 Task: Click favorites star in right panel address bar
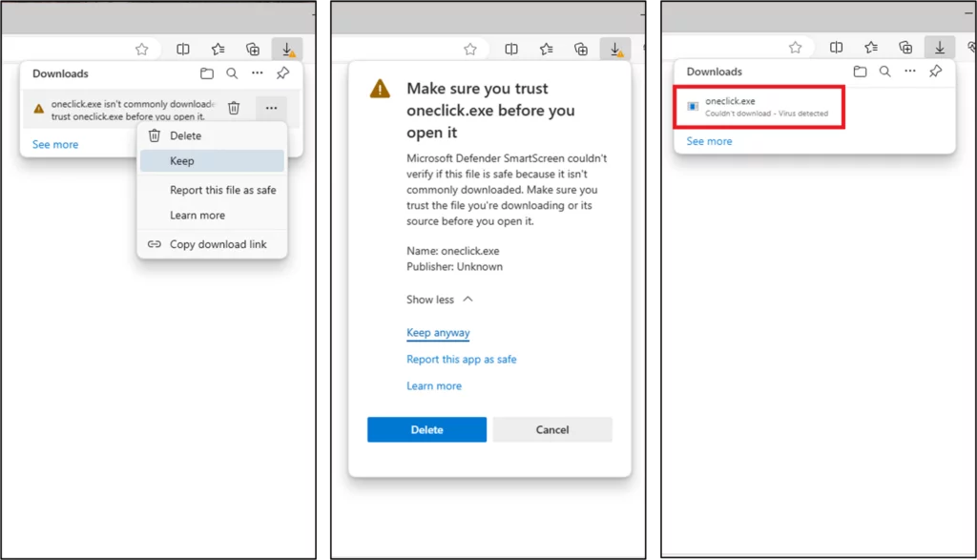point(795,48)
